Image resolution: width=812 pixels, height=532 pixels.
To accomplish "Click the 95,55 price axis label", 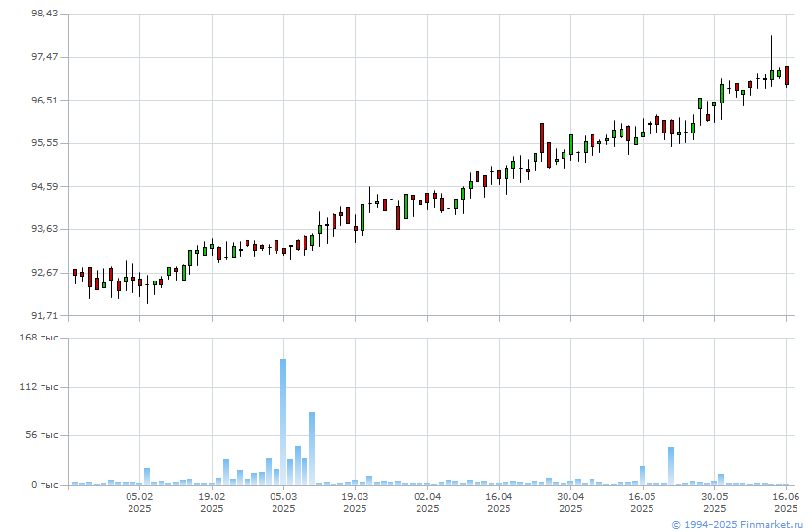I will tap(44, 143).
